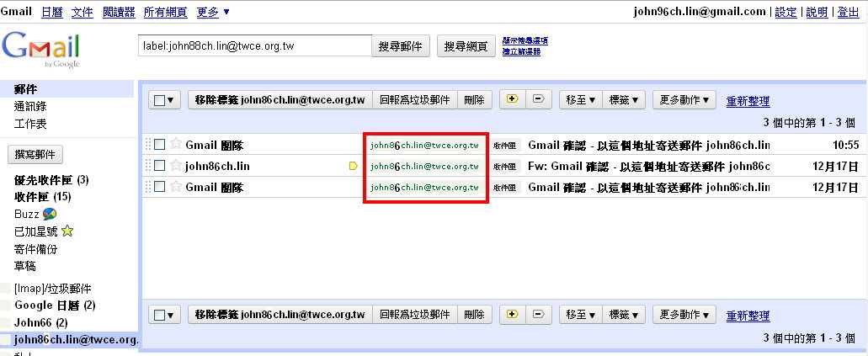Image resolution: width=868 pixels, height=356 pixels.
Task: Click the 搜尋郵件 button
Action: 401,46
